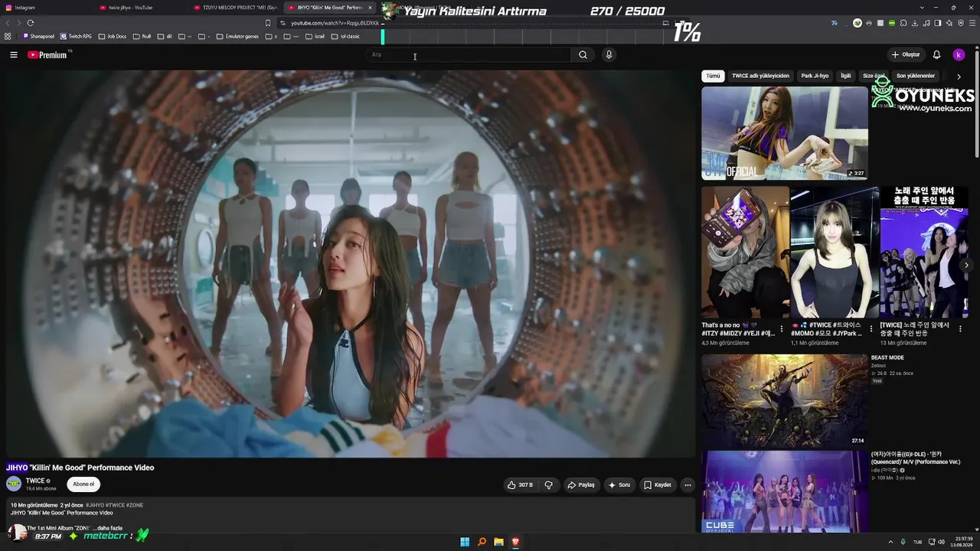Close the JIHYO Killin' Me Good tab
The image size is (980, 551).
[x=370, y=8]
